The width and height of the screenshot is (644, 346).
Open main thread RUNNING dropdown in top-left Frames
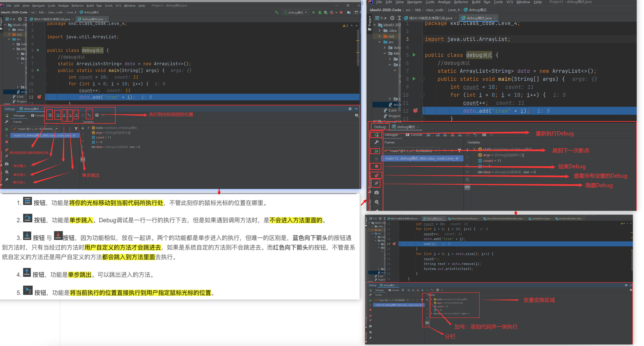[x=35, y=129]
